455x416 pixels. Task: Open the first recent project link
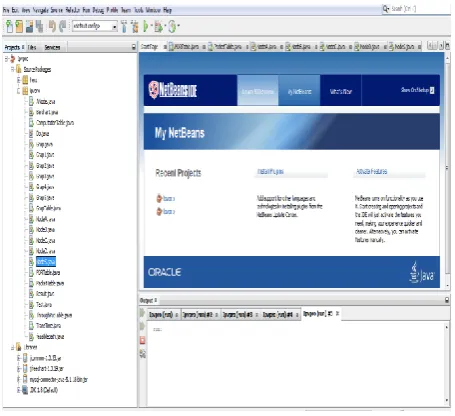pyautogui.click(x=169, y=198)
